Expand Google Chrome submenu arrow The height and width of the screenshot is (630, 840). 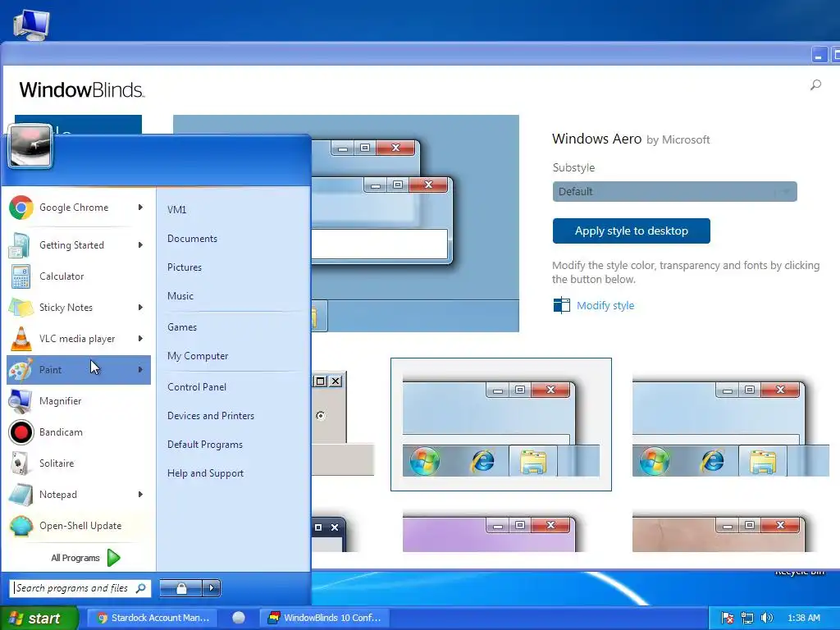coord(140,208)
